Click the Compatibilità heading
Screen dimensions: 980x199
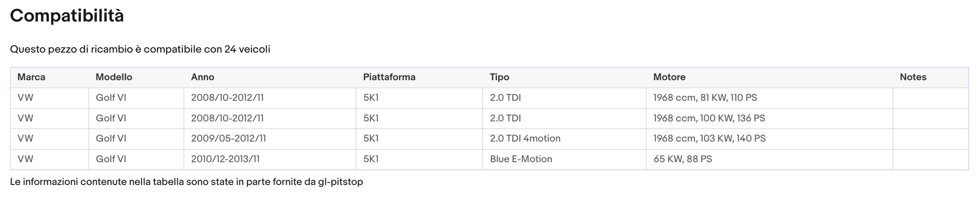67,16
